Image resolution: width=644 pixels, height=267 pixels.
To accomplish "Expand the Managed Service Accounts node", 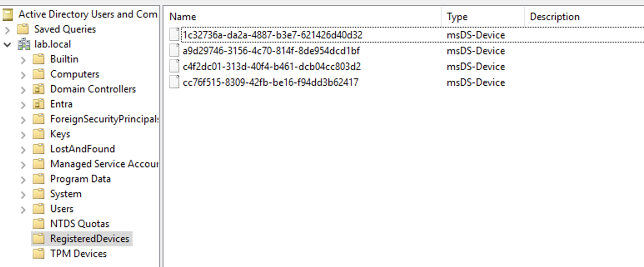I will 23,165.
